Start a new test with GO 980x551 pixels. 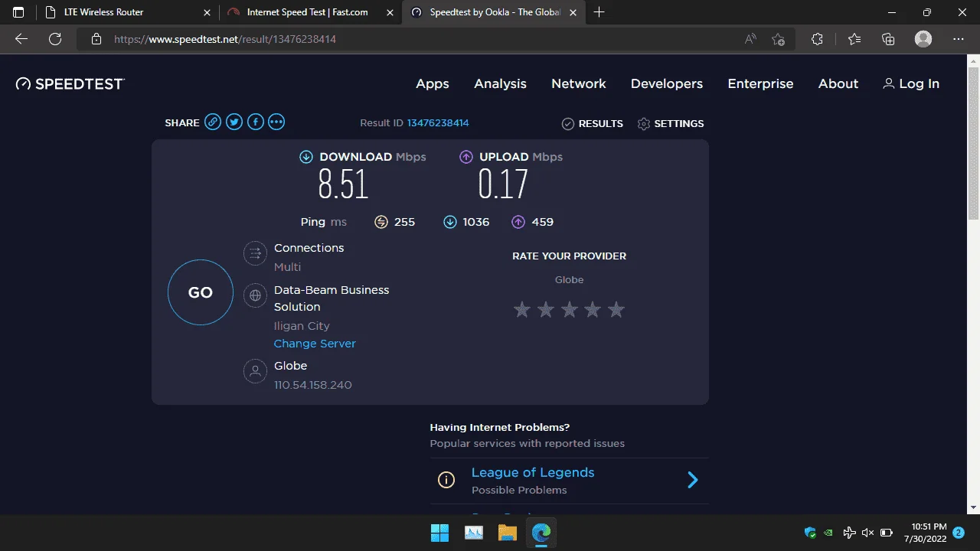pos(201,292)
